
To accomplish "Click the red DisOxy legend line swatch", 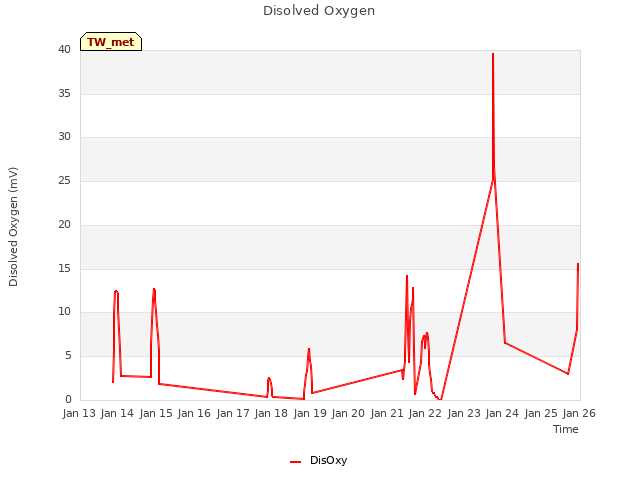I will tap(295, 462).
